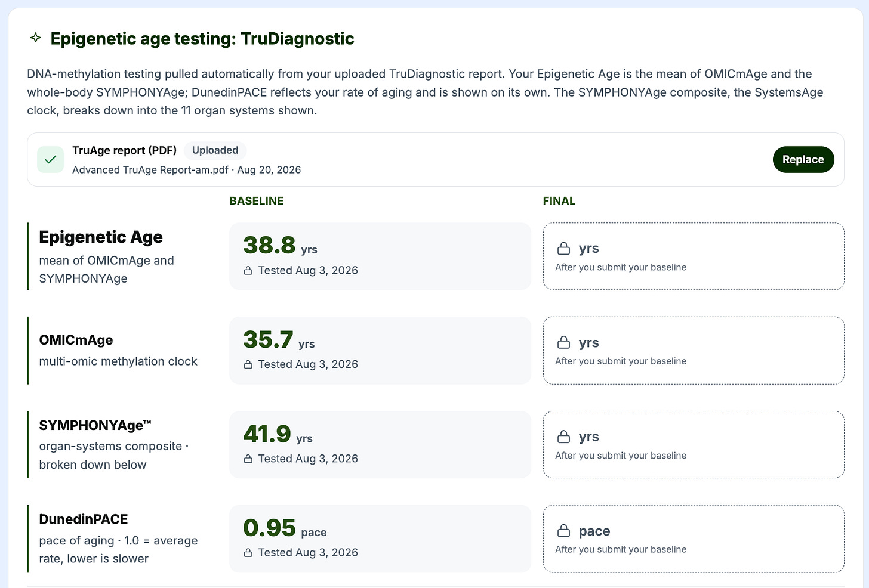Click the Replace button

tap(803, 159)
